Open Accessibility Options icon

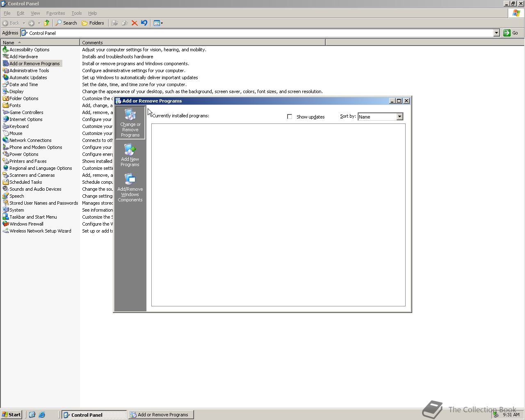tap(6, 50)
